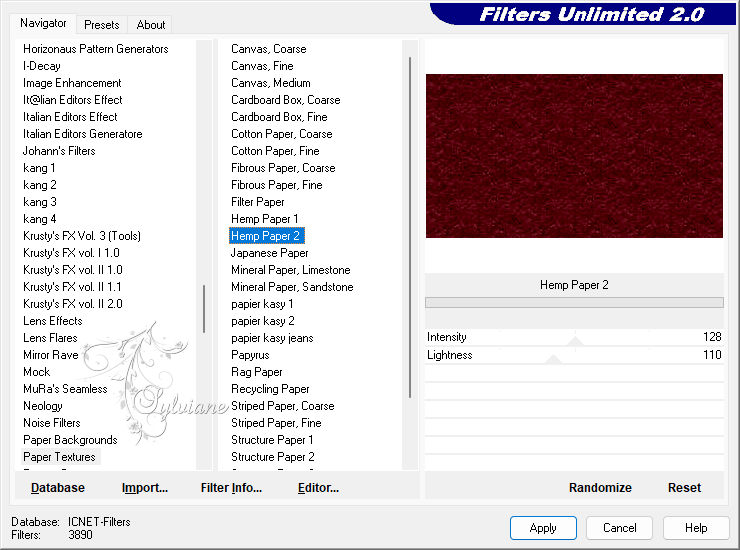Click Randomize settings

pos(600,487)
